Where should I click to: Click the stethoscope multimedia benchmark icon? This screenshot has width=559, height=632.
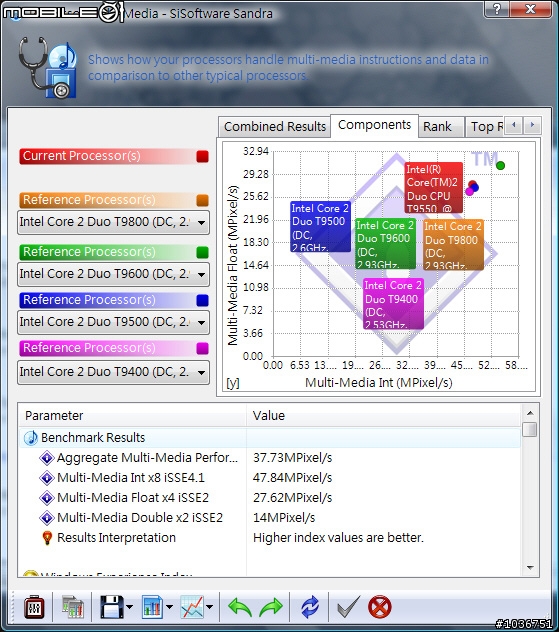(48, 67)
